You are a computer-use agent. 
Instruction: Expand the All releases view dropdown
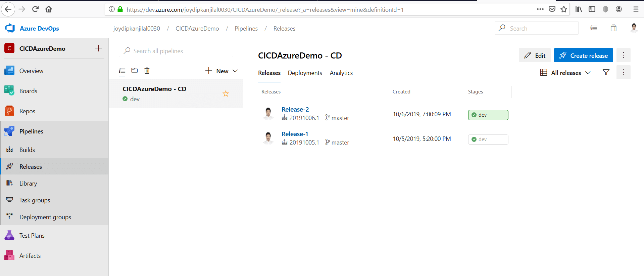point(565,73)
